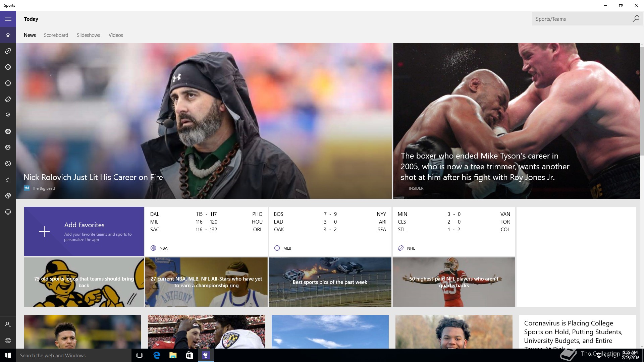Click the LAD 3 - 0 ARI score
The height and width of the screenshot is (362, 644).
330,222
